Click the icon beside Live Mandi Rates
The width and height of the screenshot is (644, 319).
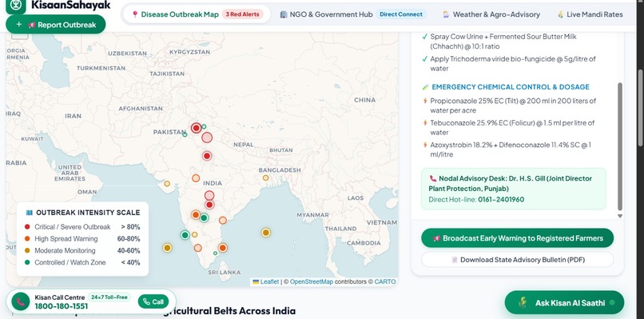(x=560, y=14)
